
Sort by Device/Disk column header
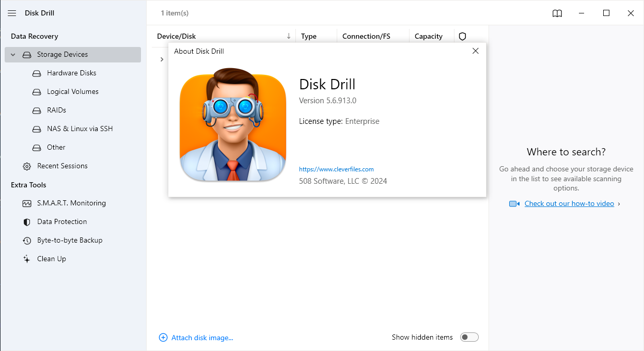coord(177,37)
